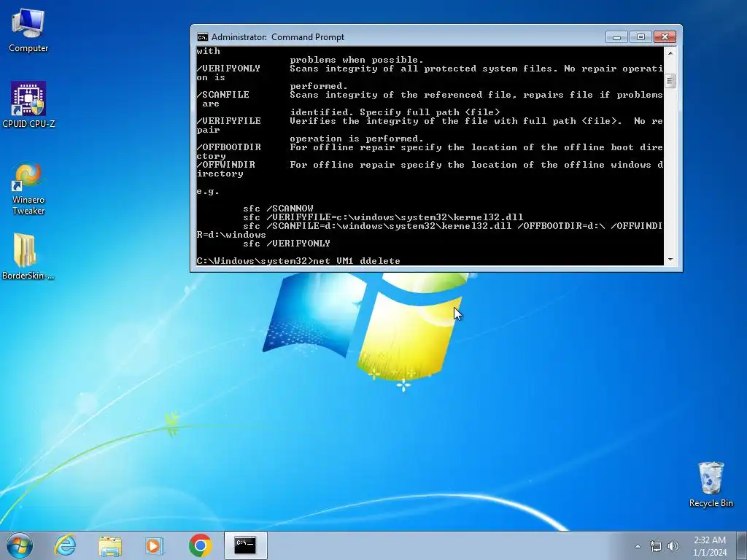Click the "/SCANFILE" option text
747x560 pixels.
click(223, 95)
